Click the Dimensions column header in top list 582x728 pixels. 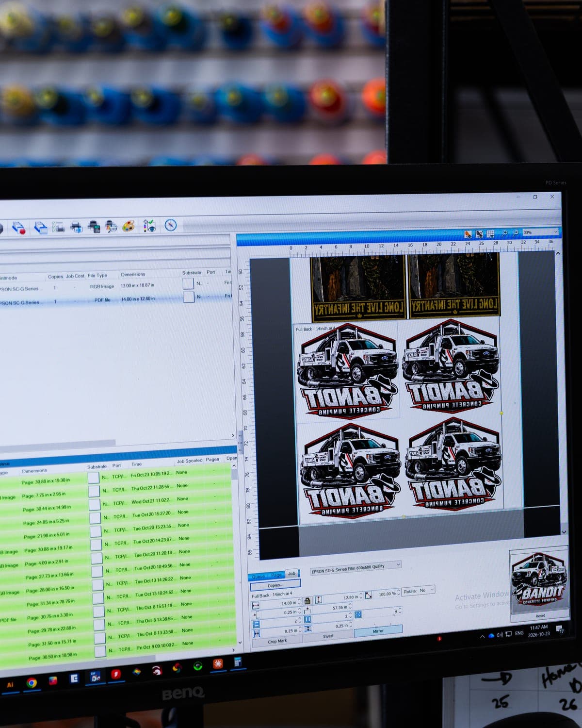coord(133,274)
